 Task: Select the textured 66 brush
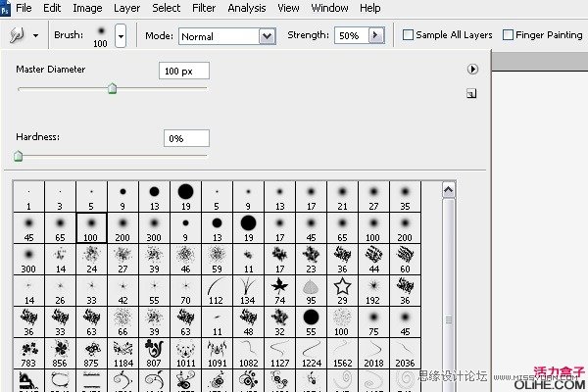point(122,322)
